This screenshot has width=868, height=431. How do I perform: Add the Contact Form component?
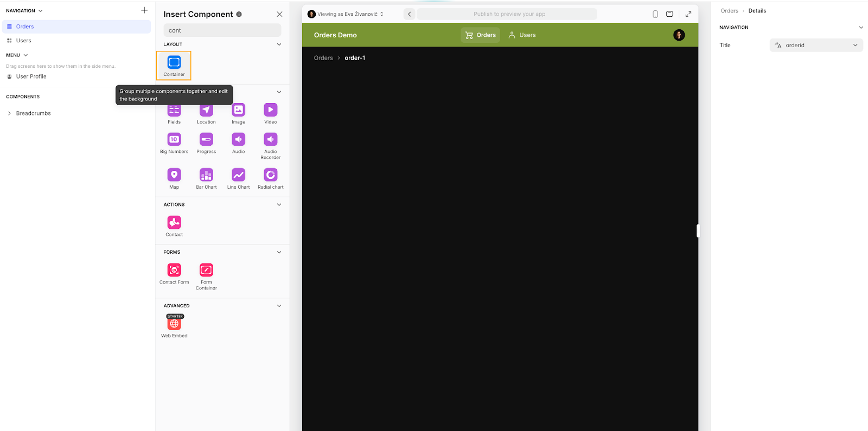(174, 274)
